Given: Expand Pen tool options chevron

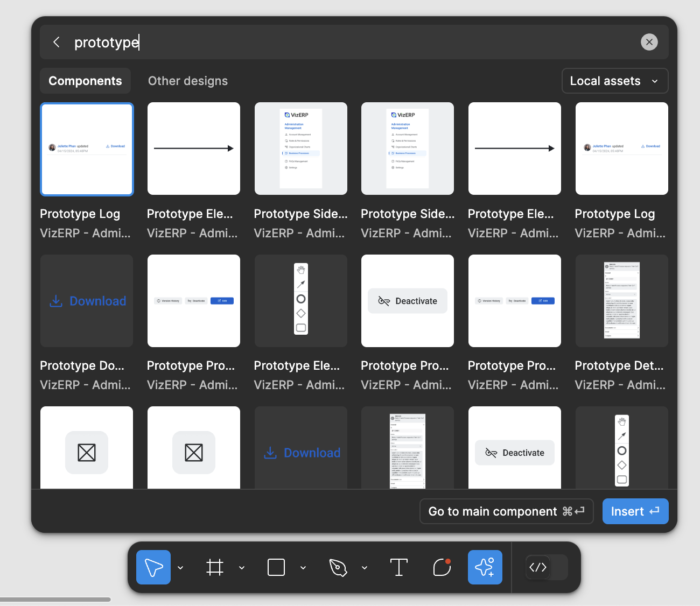Looking at the screenshot, I should [365, 567].
